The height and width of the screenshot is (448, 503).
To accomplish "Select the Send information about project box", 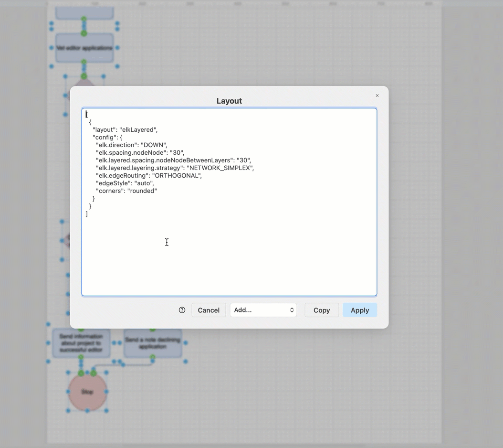I will point(81,343).
